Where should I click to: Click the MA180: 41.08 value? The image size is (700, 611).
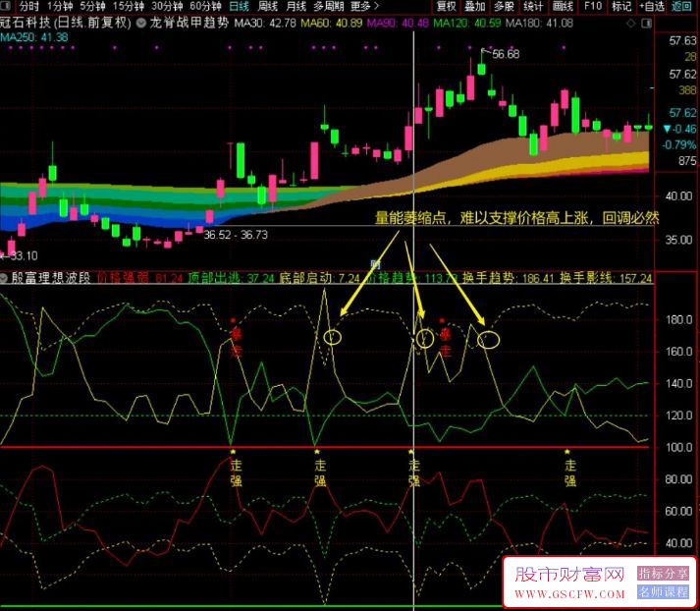pyautogui.click(x=539, y=23)
